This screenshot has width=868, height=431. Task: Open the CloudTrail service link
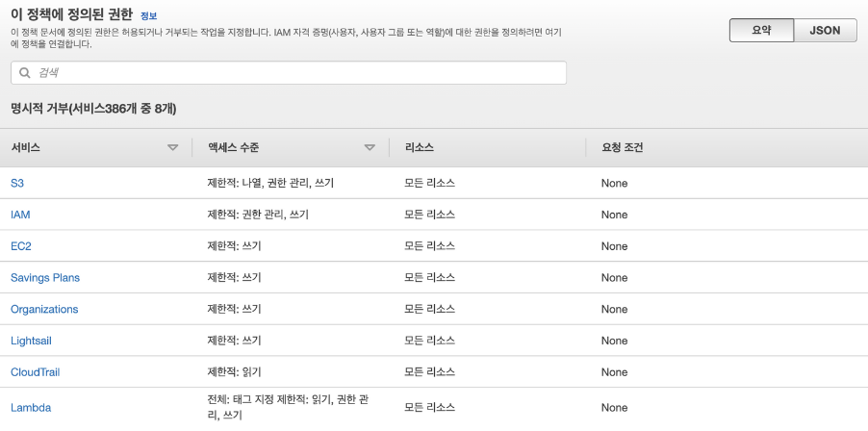tap(35, 372)
